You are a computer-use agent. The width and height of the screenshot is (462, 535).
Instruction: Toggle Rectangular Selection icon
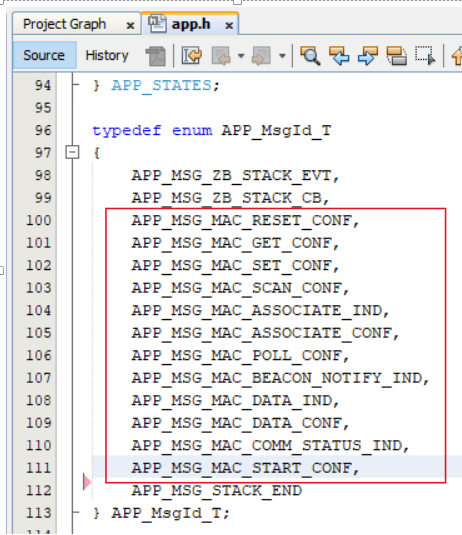(x=425, y=56)
